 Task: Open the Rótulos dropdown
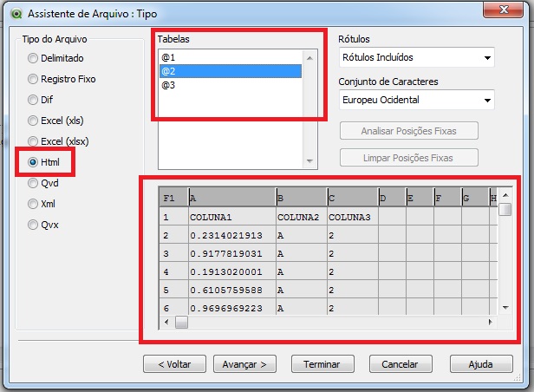pos(416,58)
